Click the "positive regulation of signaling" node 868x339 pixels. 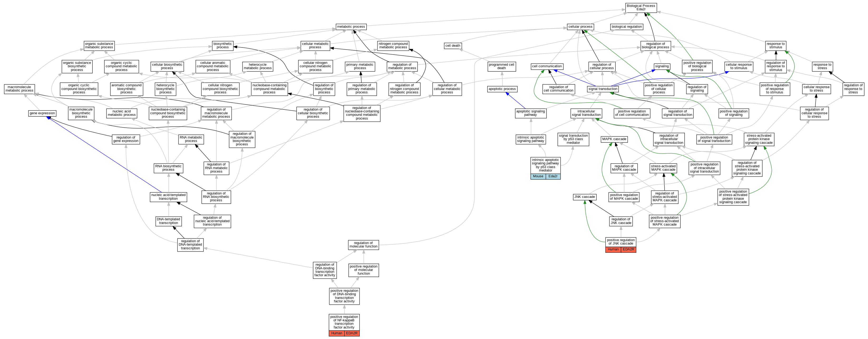pyautogui.click(x=734, y=113)
